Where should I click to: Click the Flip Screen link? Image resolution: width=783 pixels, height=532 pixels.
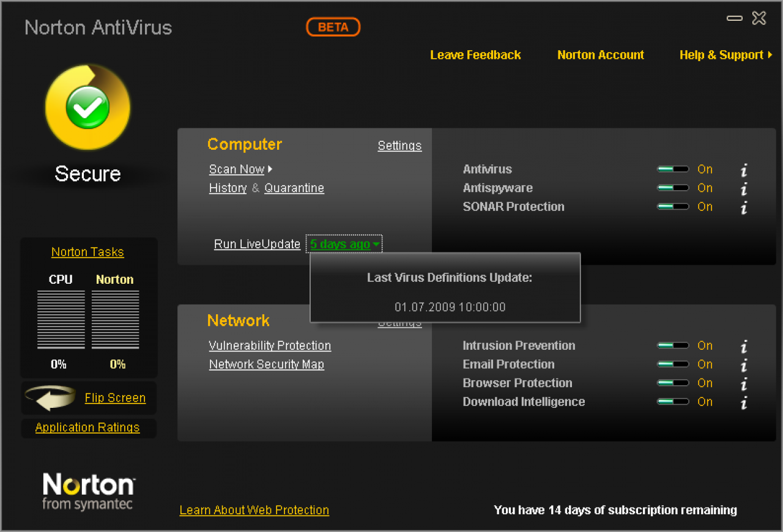point(115,398)
